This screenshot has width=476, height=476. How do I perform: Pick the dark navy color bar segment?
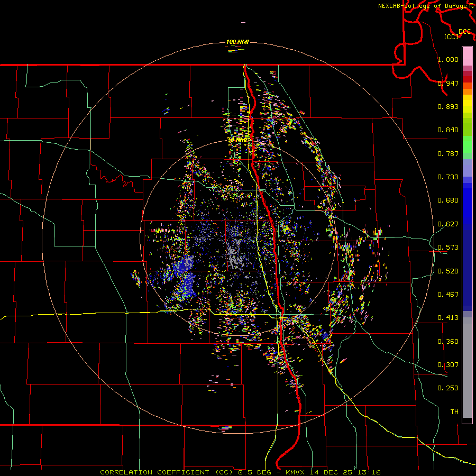[x=467, y=270]
